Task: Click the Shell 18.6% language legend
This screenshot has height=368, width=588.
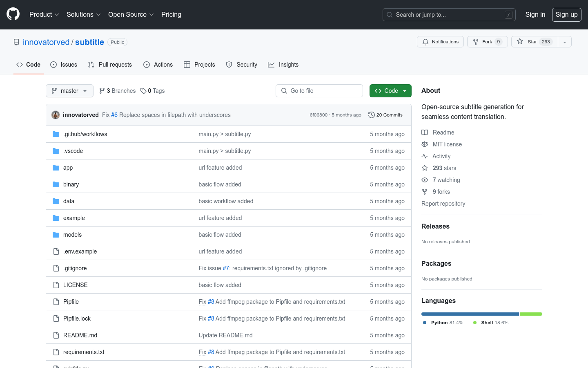Action: click(x=491, y=323)
